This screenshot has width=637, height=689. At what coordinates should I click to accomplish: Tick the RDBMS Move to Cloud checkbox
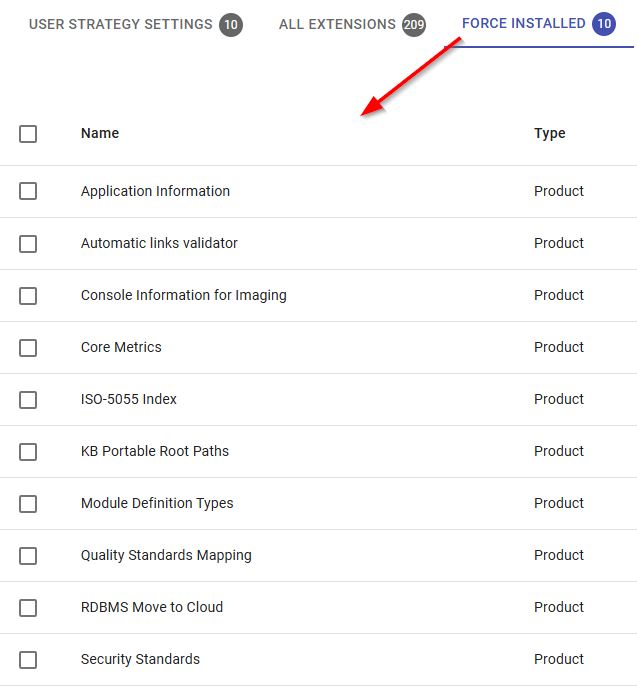tap(28, 607)
